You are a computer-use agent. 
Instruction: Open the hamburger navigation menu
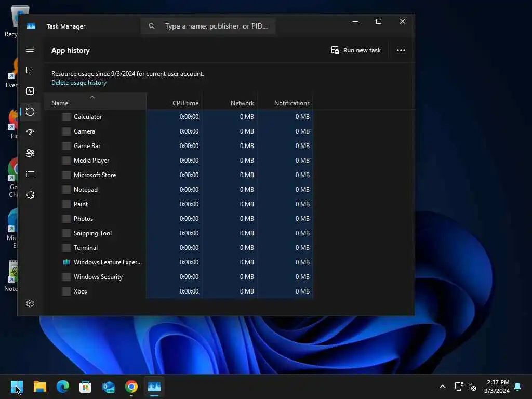[30, 49]
